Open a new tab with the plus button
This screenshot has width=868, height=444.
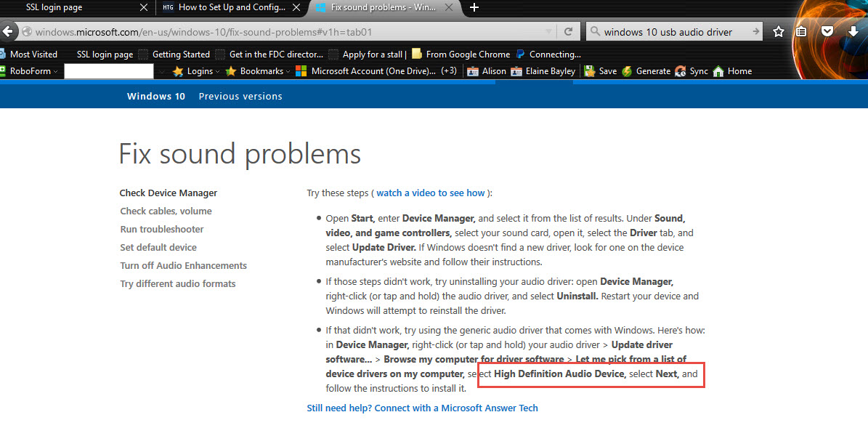(474, 8)
